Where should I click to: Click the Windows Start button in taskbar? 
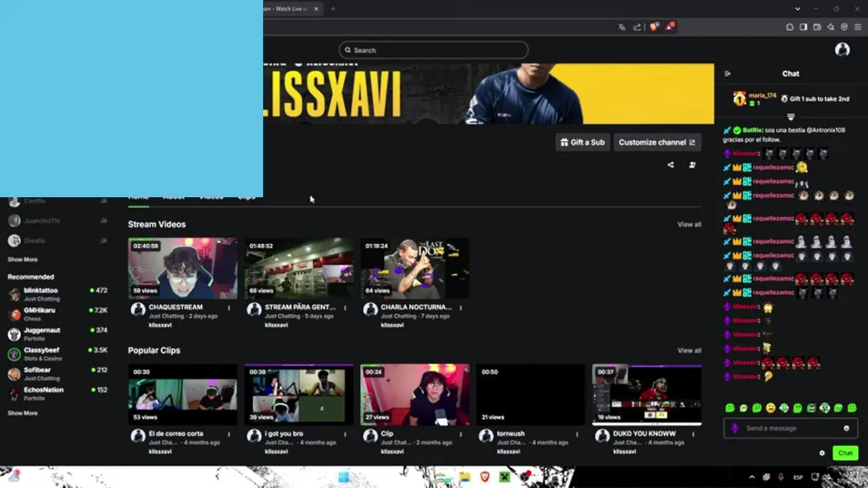(344, 477)
